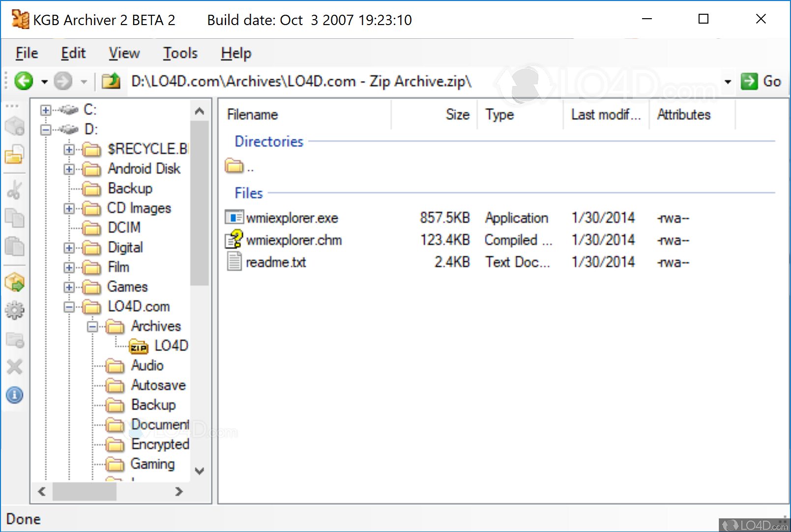Open the back history dropdown arrow
791x532 pixels.
(x=44, y=82)
